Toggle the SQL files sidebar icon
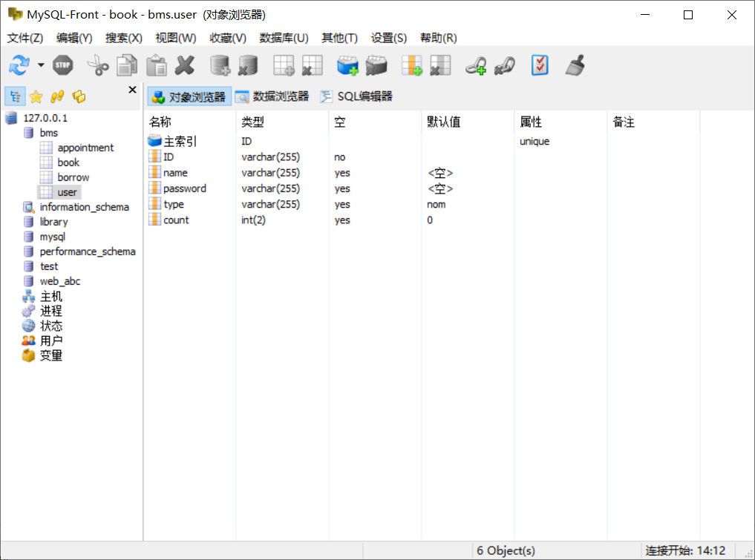Viewport: 755px width, 560px height. pyautogui.click(x=79, y=96)
